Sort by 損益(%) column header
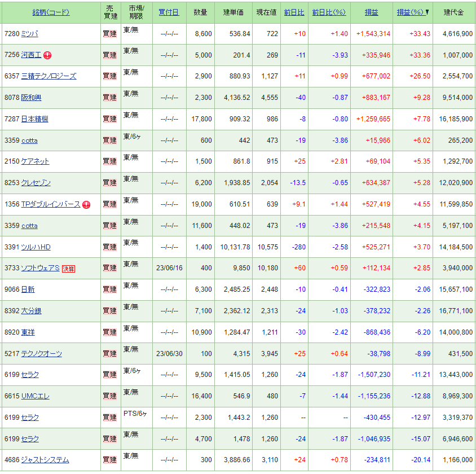Image resolution: width=476 pixels, height=474 pixels. pyautogui.click(x=410, y=12)
